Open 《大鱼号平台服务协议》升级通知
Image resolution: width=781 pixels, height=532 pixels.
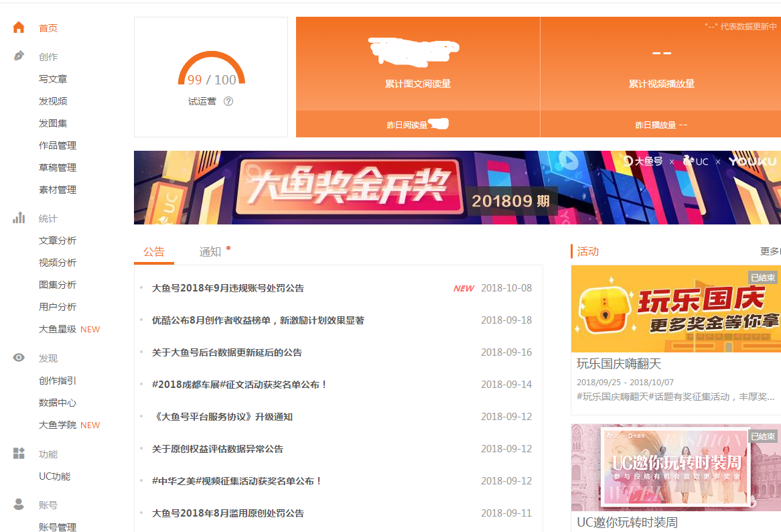[x=222, y=417]
